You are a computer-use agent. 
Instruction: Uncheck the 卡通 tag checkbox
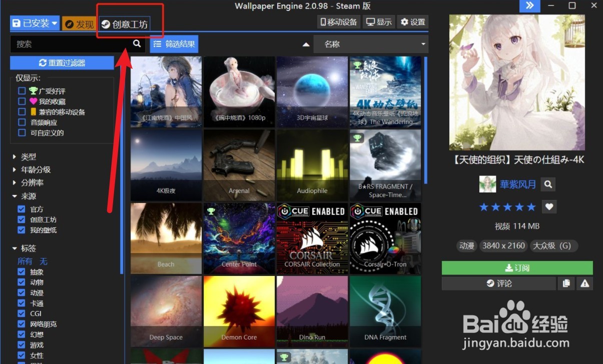(x=22, y=303)
